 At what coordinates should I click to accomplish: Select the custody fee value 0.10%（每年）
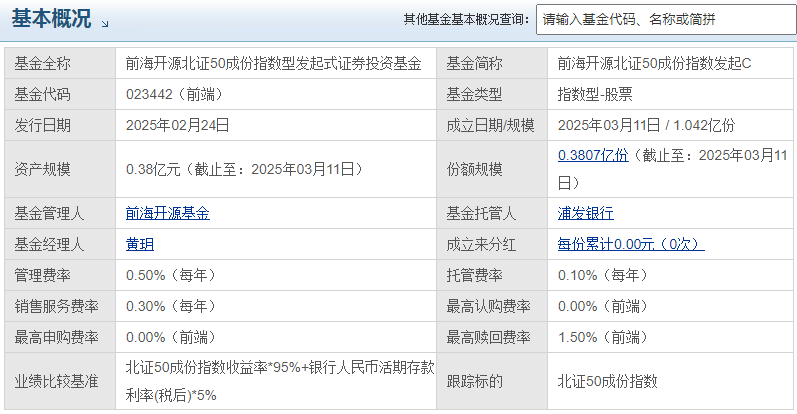(x=603, y=275)
